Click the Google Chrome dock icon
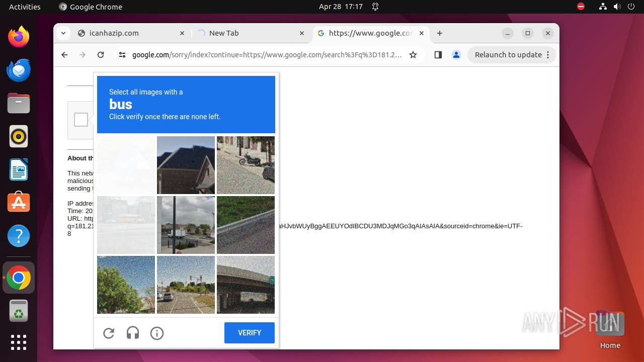Screen dimensions: 644x362 pos(19,278)
